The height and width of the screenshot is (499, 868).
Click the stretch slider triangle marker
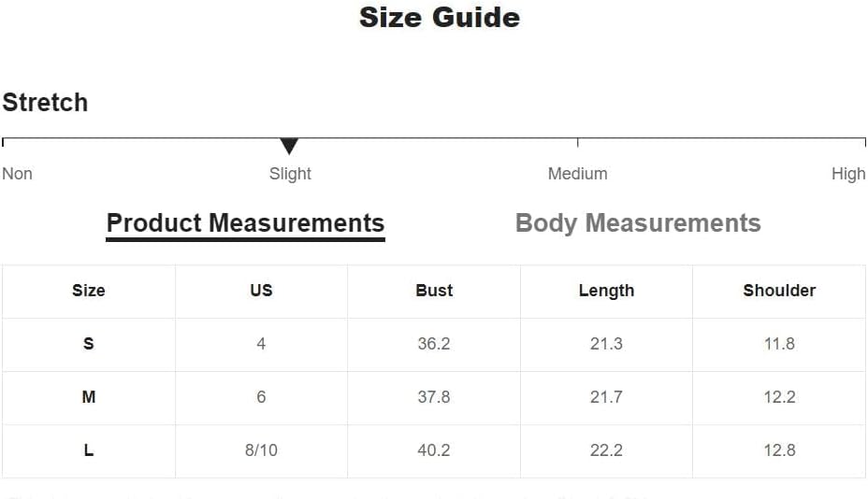[289, 146]
